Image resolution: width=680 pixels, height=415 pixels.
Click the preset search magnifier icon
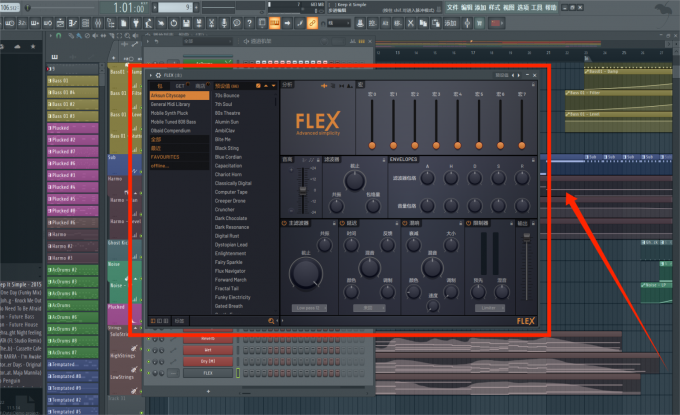pos(270,320)
